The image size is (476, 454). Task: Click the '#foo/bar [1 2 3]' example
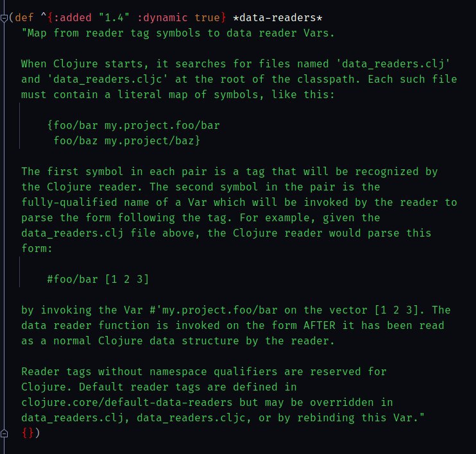point(98,279)
